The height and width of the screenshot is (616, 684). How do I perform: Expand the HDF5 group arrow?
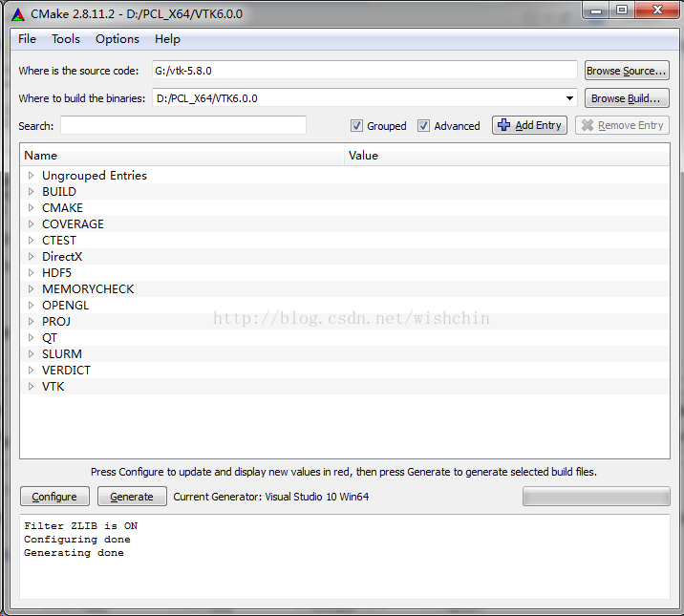coord(31,272)
